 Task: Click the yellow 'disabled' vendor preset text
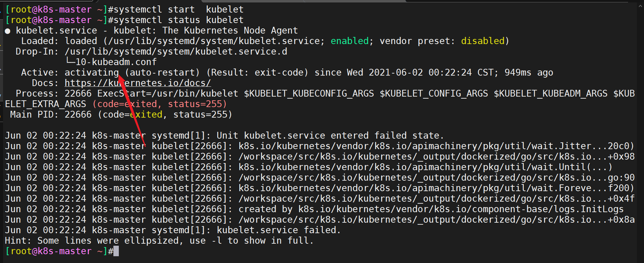click(483, 41)
